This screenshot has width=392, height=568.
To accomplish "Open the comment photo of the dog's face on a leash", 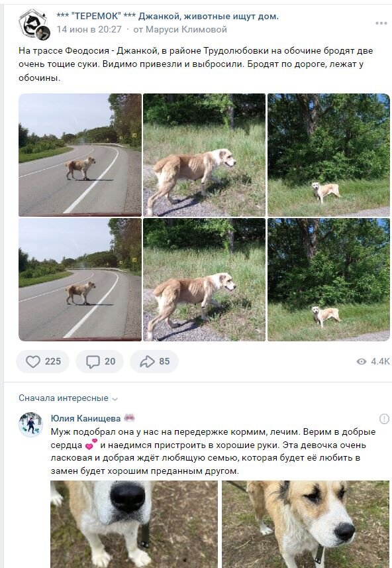I will 306,524.
